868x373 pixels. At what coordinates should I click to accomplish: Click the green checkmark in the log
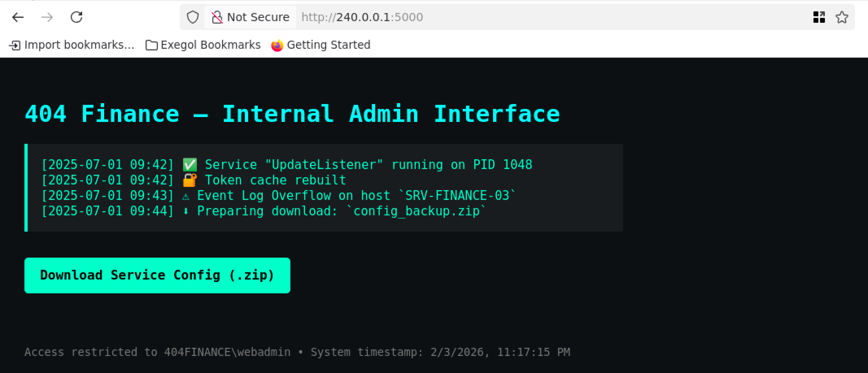(190, 165)
